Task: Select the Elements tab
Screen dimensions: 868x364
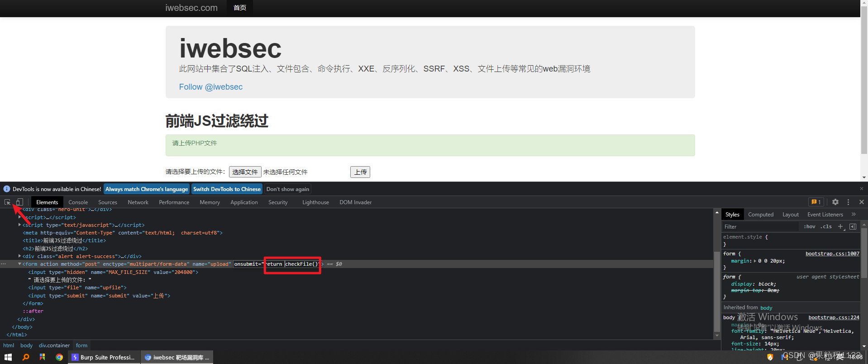Action: tap(47, 202)
